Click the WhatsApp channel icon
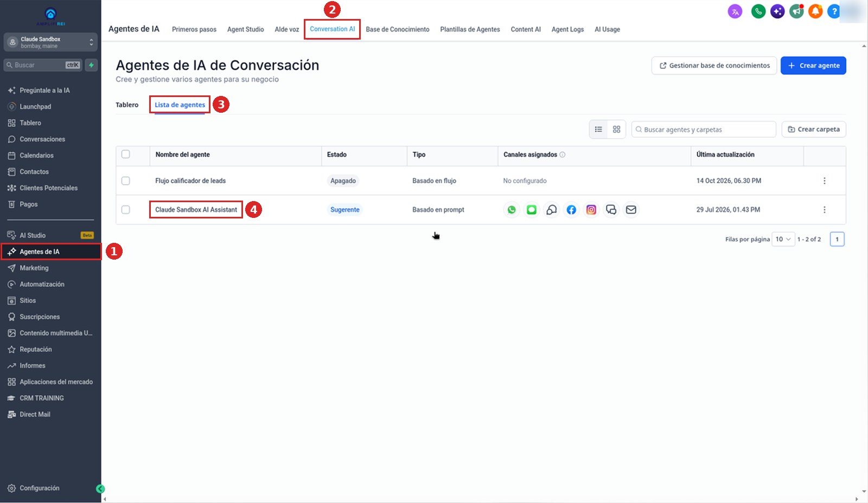Image resolution: width=868 pixels, height=503 pixels. click(x=512, y=210)
